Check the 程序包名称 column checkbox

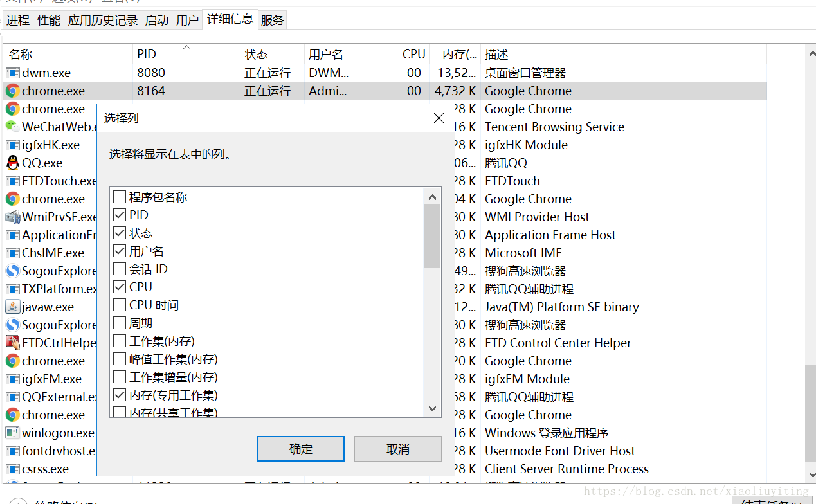click(120, 197)
